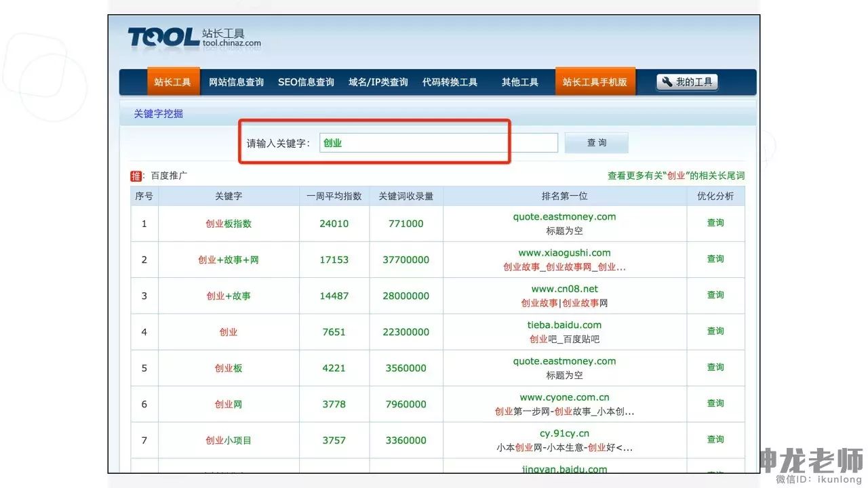868x488 pixels.
Task: Click index value 14487
Action: [x=334, y=296]
